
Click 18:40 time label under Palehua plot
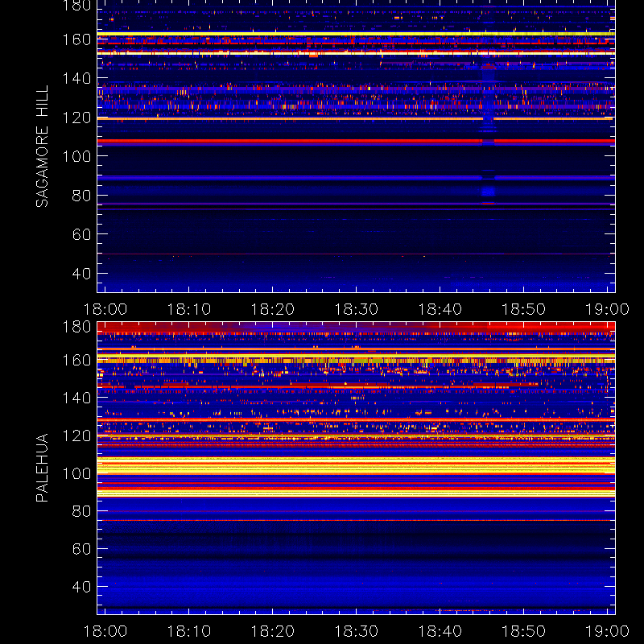click(440, 631)
